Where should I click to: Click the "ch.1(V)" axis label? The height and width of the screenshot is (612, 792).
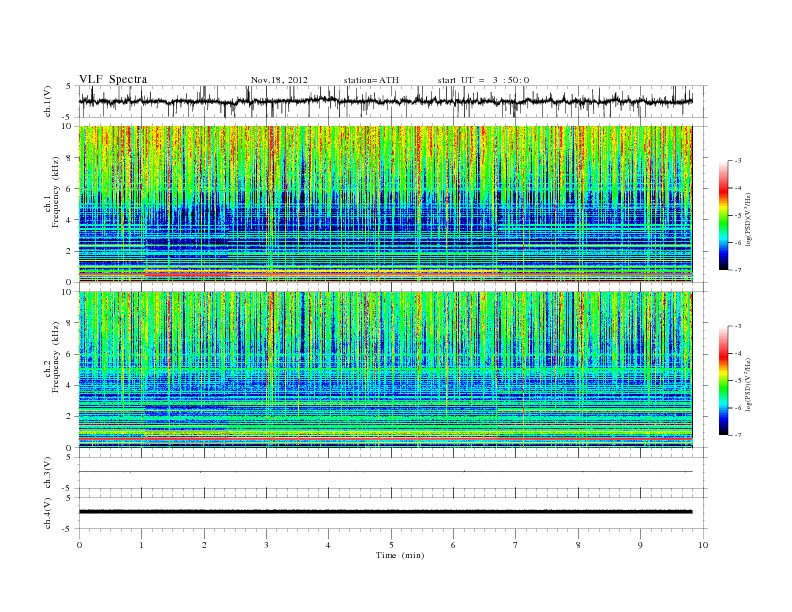click(x=48, y=101)
